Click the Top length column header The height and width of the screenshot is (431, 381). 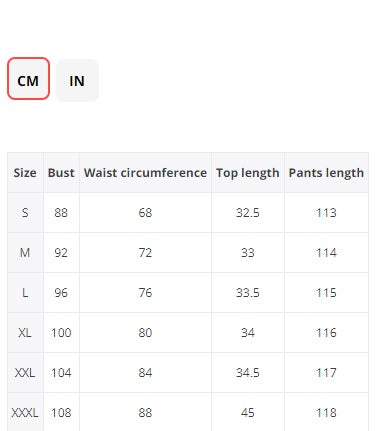coord(248,173)
